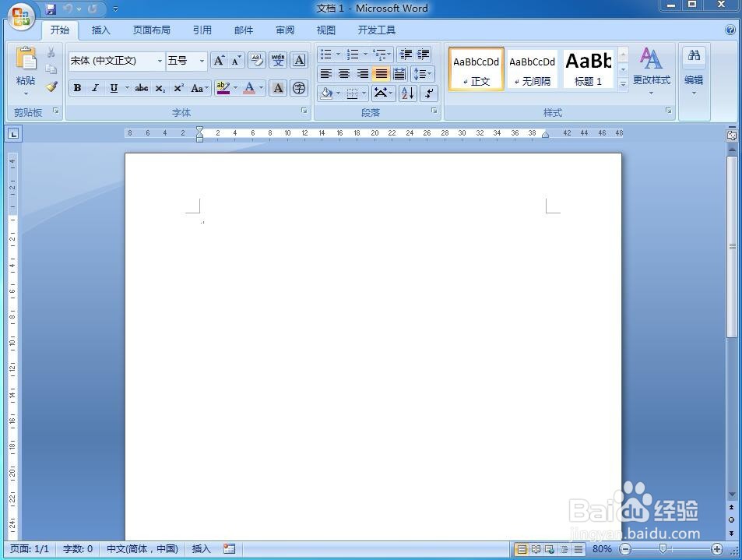Click the Cut scissors icon
The image size is (742, 560).
point(51,52)
